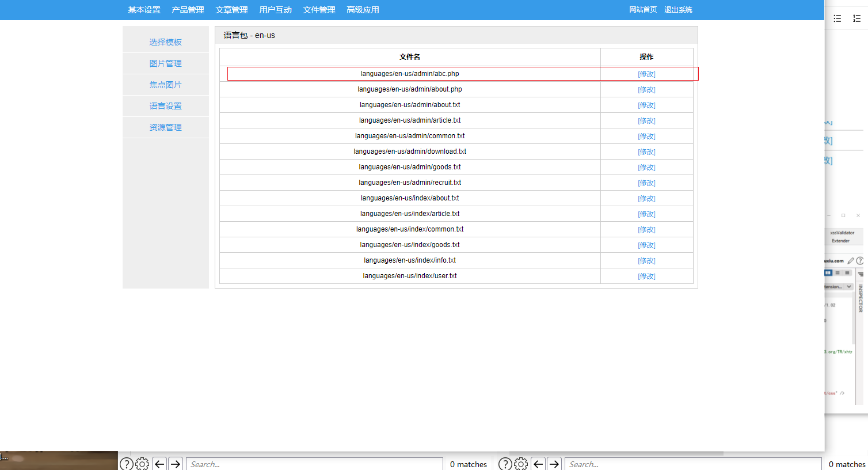Go to next match, left search bar

[x=176, y=464]
